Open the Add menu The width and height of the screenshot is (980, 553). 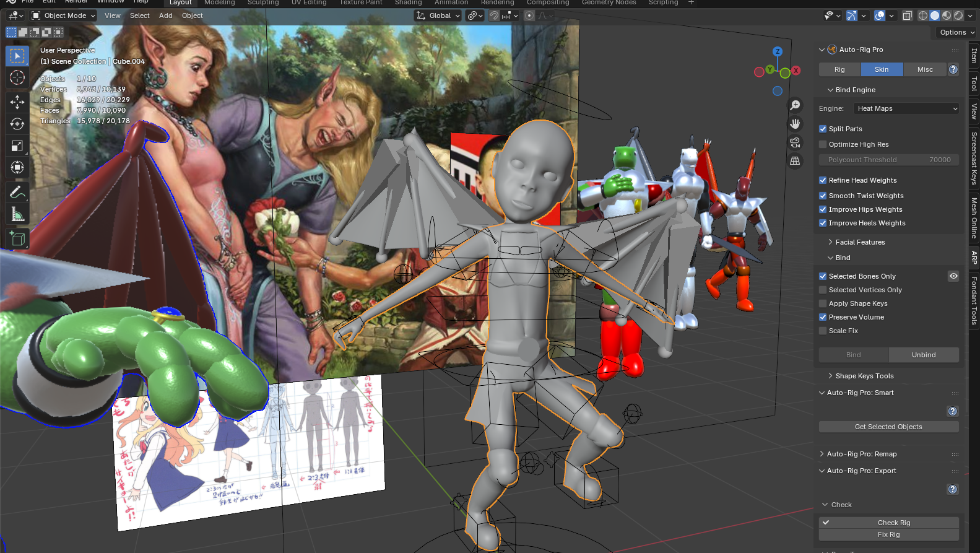coord(165,15)
